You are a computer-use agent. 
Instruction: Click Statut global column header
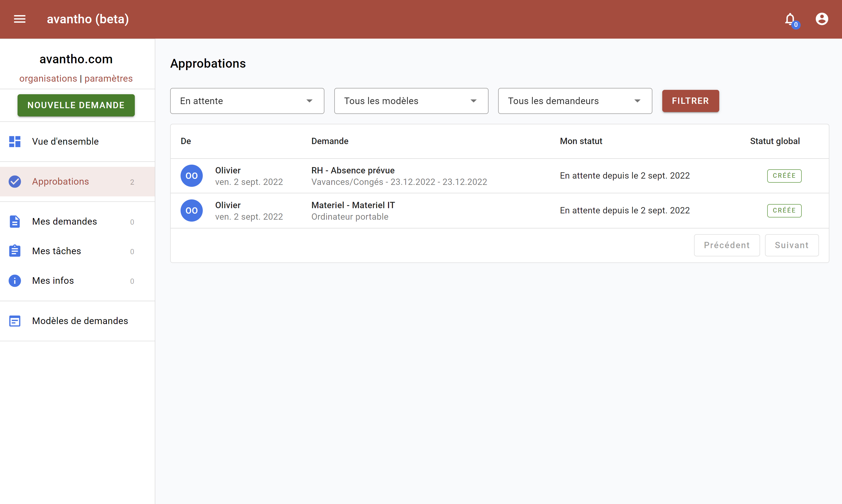click(x=775, y=141)
